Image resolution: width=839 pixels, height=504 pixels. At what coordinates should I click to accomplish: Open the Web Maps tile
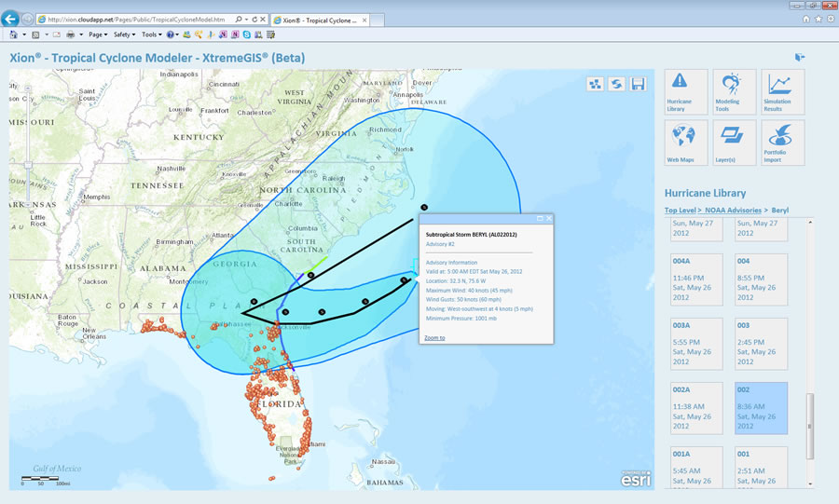point(686,143)
